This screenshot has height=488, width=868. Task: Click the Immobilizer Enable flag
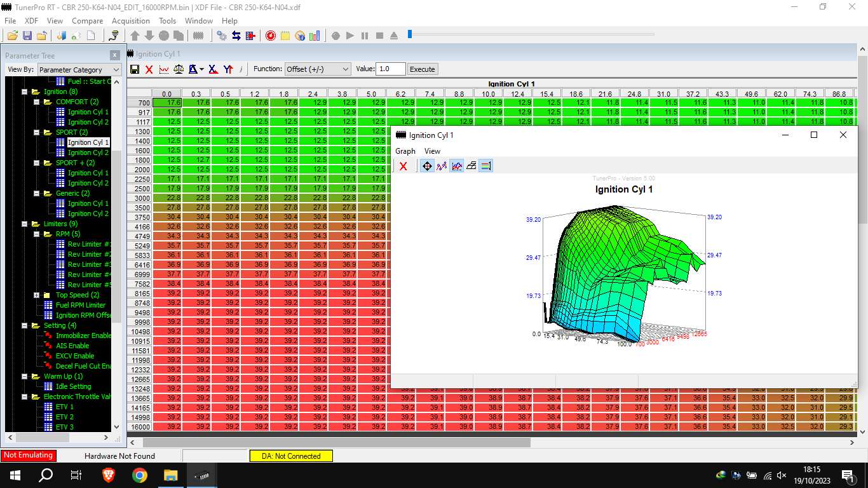pos(83,335)
